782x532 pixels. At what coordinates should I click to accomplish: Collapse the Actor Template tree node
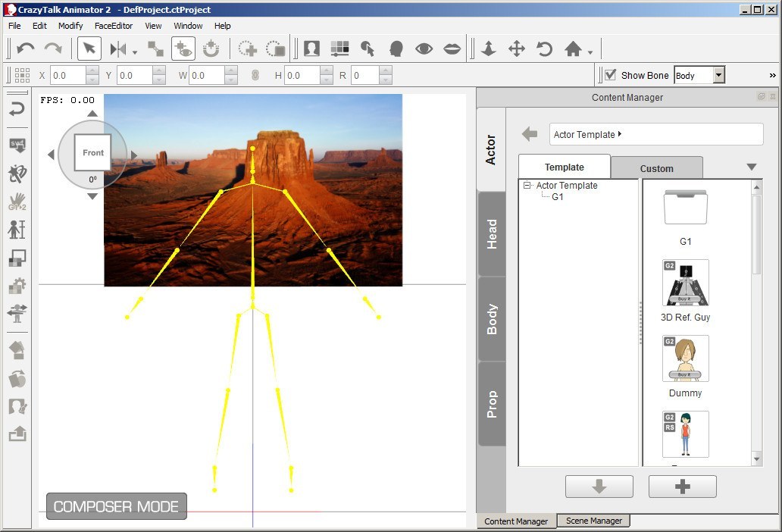(527, 185)
